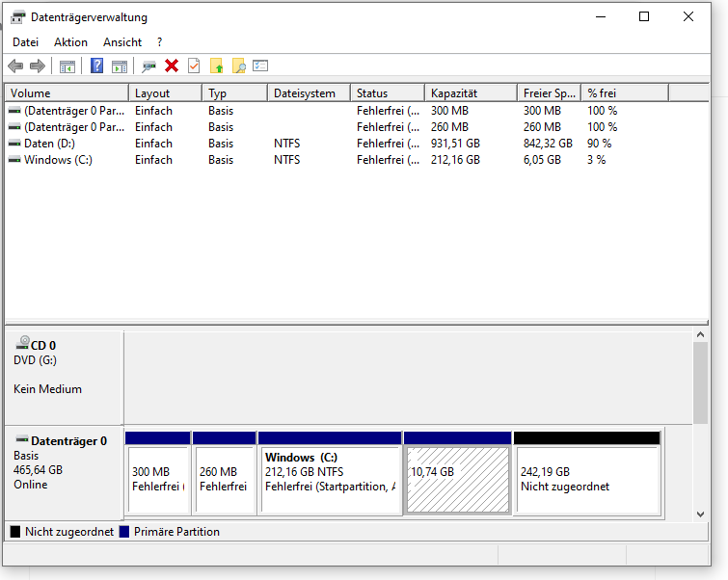
Task: Open the Datei menu
Action: [25, 42]
